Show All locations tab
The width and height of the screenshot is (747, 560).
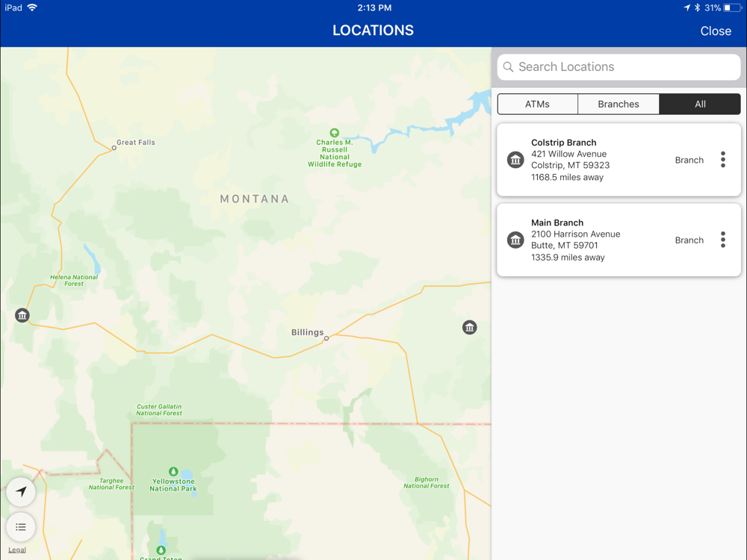pos(700,104)
